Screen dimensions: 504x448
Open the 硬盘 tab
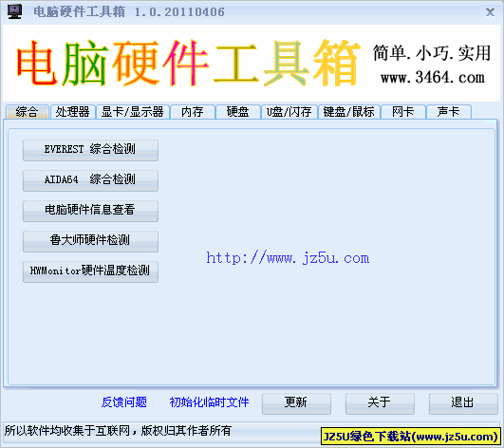[x=238, y=112]
